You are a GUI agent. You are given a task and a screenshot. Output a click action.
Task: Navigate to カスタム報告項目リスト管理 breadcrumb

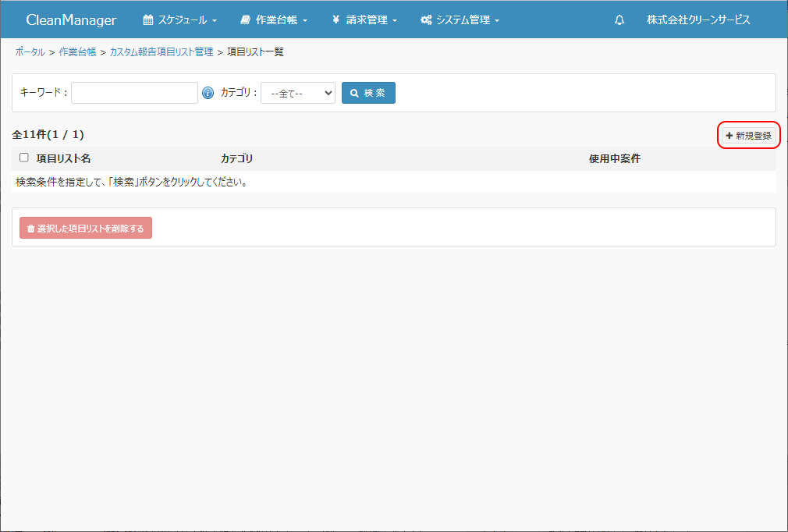point(162,52)
